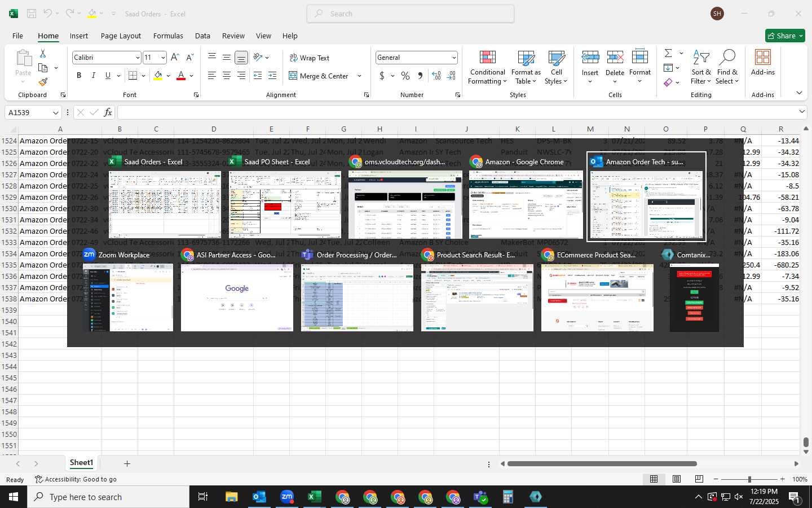Click the Decrease Indent icon
812x508 pixels.
(258, 76)
